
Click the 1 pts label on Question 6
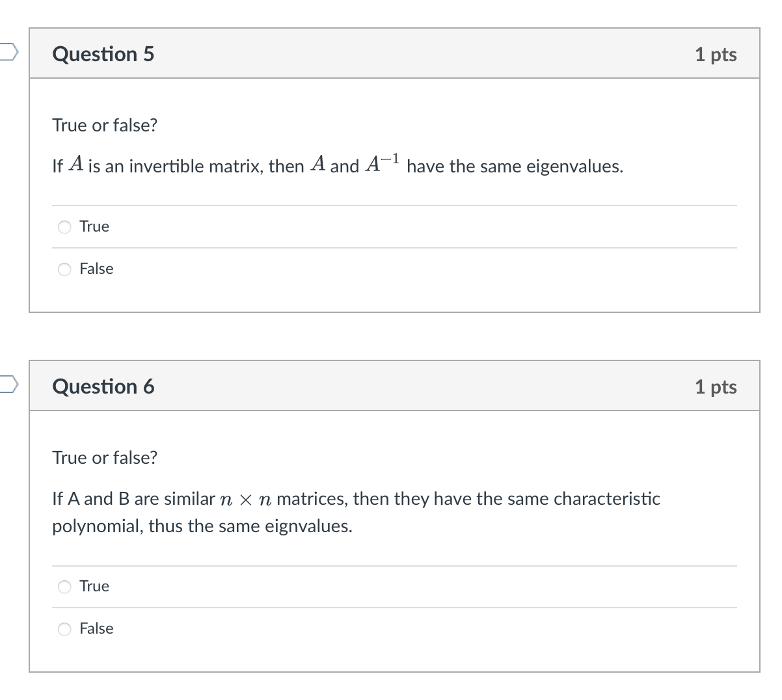tap(716, 386)
